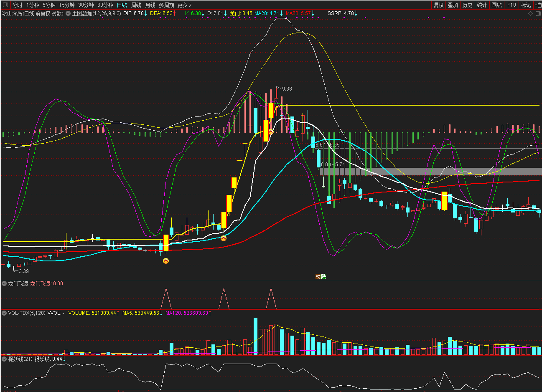
Task: Expand the 龙门飞渡 panel dropdown arrow
Action: coord(5,283)
